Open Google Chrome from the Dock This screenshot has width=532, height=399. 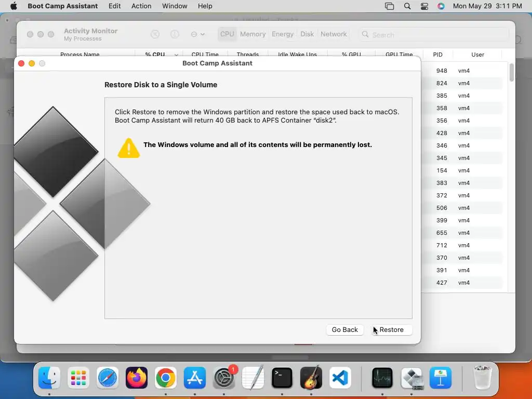[166, 378]
